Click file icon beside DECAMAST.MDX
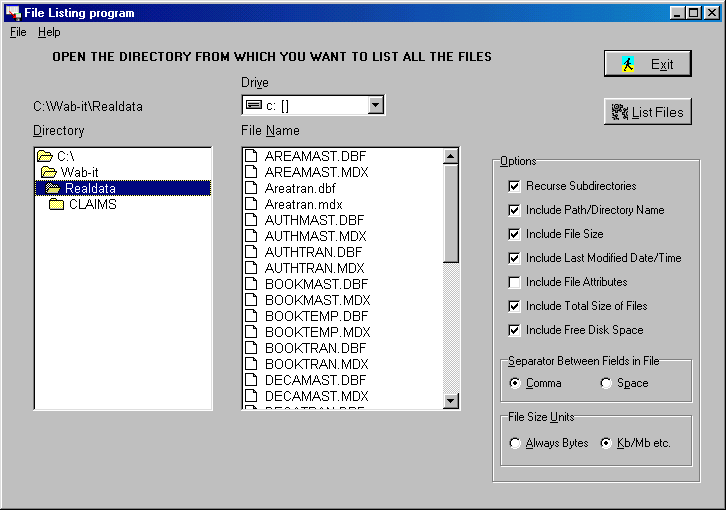Screen dimensions: 726x510 pos(251,396)
